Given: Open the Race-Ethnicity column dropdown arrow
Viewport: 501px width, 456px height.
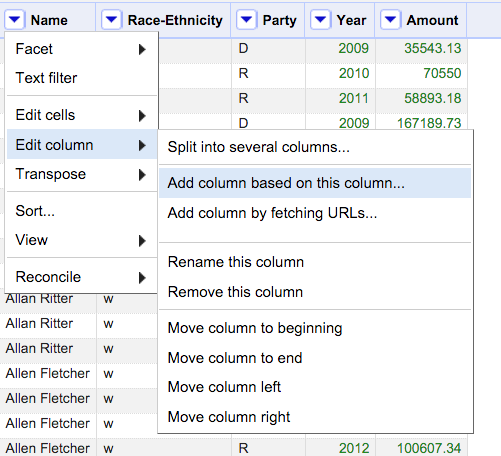Looking at the screenshot, I should 111,20.
